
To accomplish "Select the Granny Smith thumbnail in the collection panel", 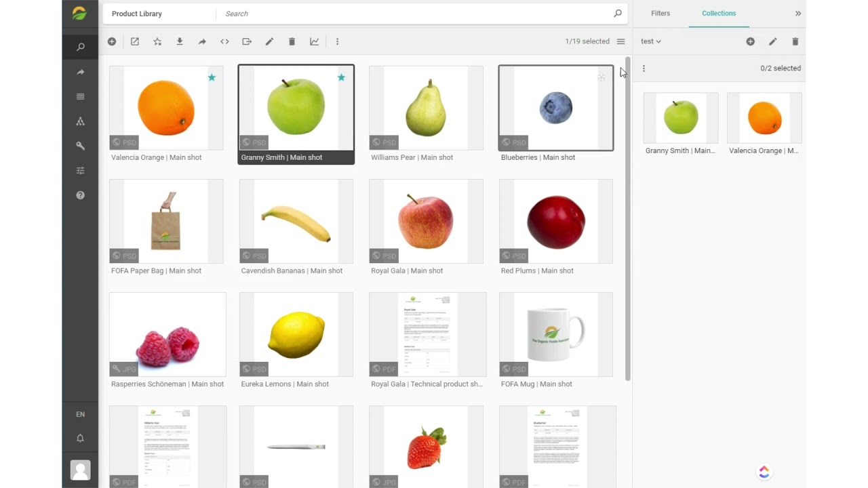I will click(681, 118).
